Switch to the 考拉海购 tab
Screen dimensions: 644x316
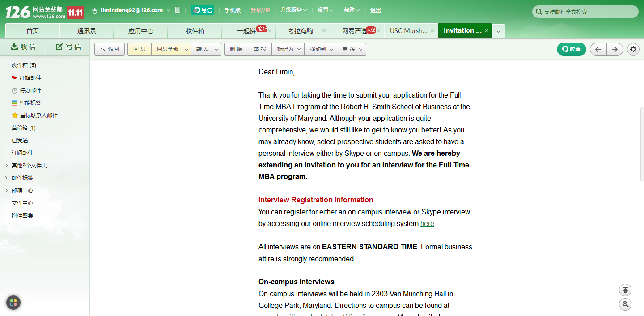click(x=300, y=31)
